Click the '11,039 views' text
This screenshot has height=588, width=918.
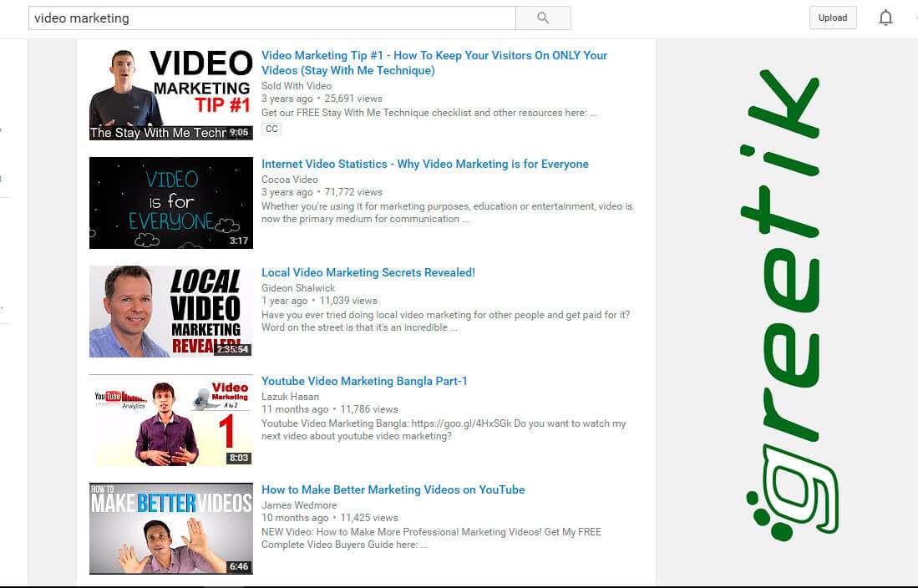click(347, 301)
